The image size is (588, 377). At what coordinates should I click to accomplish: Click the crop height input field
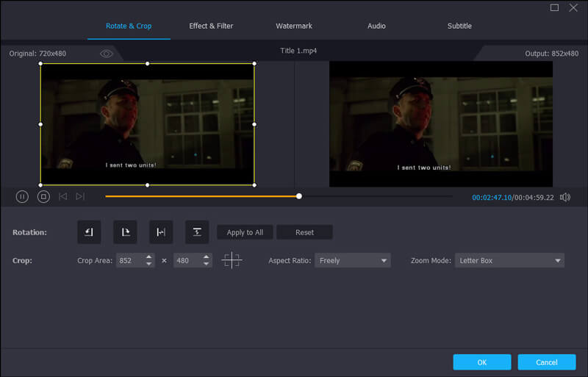[187, 260]
